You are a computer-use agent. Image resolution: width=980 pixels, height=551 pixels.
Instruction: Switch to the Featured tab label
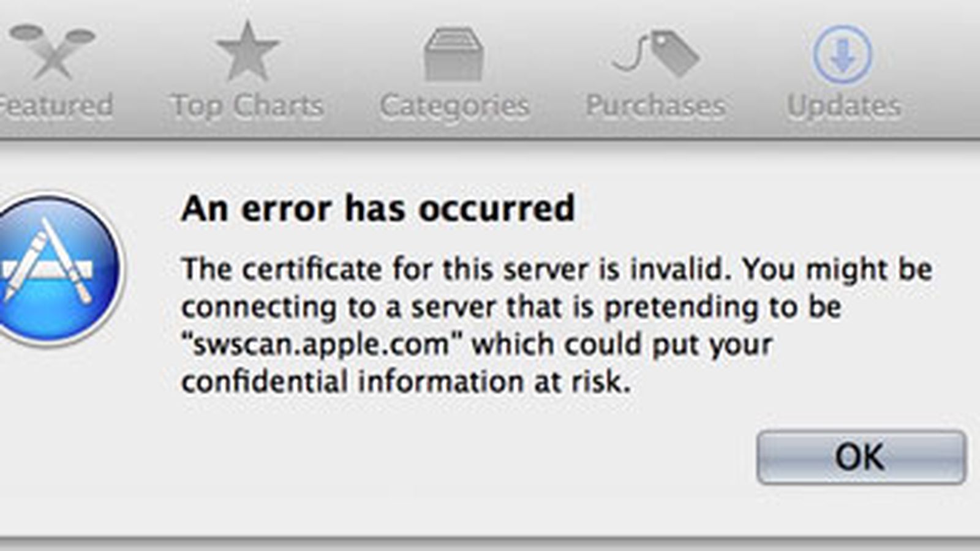coord(56,105)
